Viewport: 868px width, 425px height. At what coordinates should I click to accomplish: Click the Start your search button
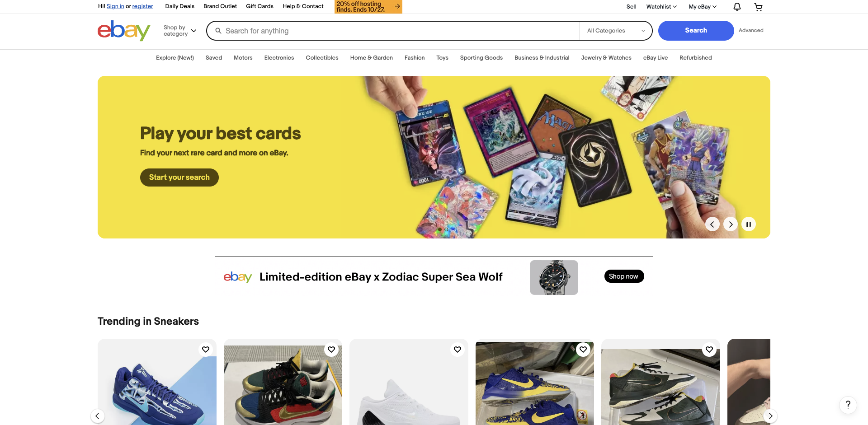pos(179,177)
